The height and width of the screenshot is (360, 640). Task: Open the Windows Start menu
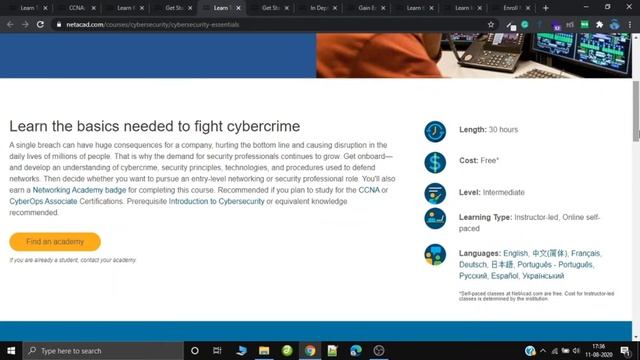(x=11, y=351)
